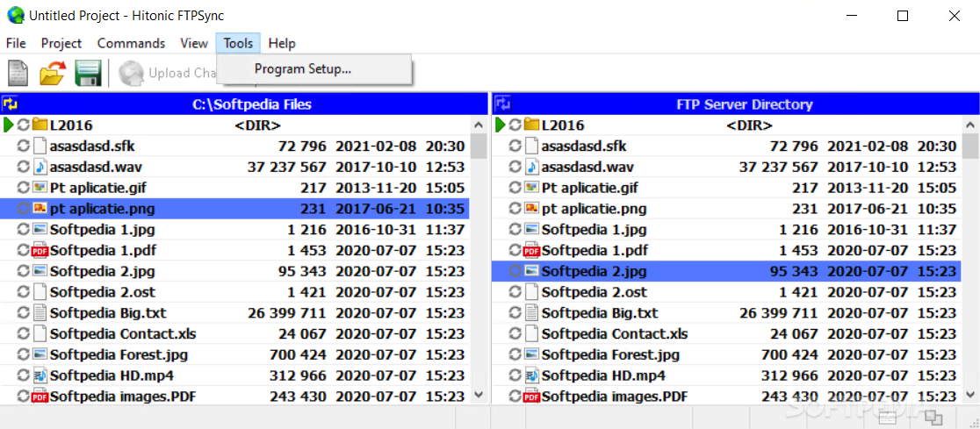Select Softpedia 2.ost in the right pane
The image size is (980, 429).
[x=727, y=291]
